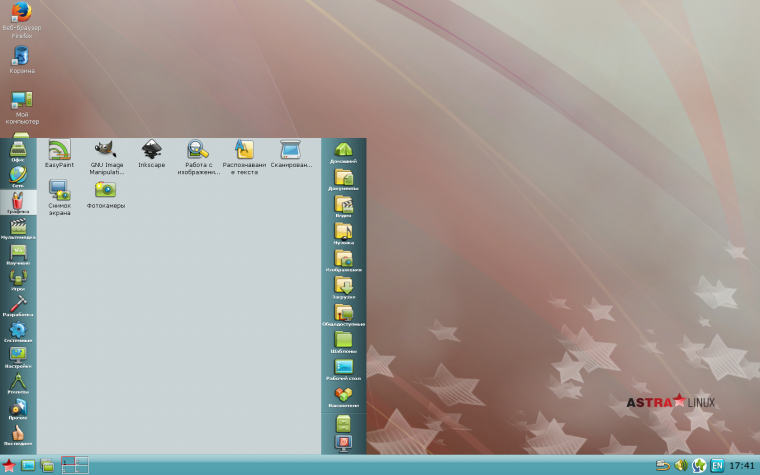Image resolution: width=760 pixels, height=475 pixels.
Task: Open Мой компьютер desktop icon
Action: 22,107
